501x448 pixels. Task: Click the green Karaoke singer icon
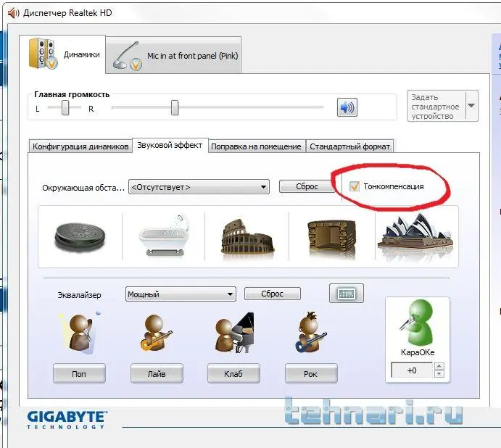click(x=417, y=323)
